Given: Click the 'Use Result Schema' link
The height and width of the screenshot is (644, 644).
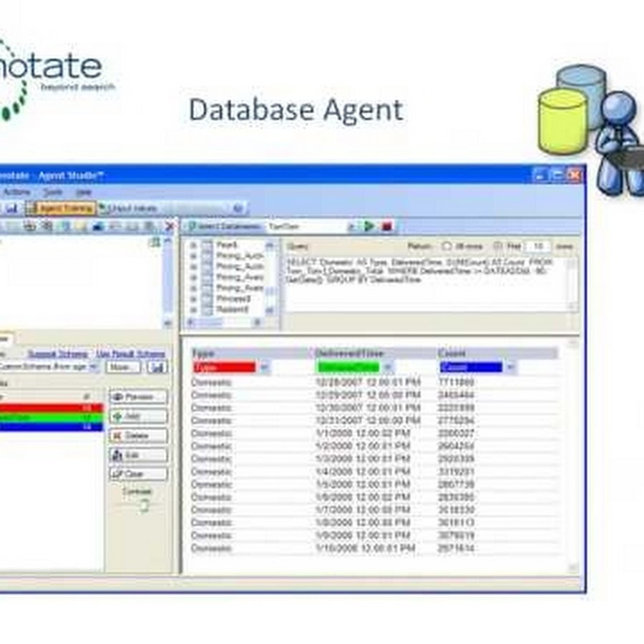Looking at the screenshot, I should pyautogui.click(x=130, y=353).
